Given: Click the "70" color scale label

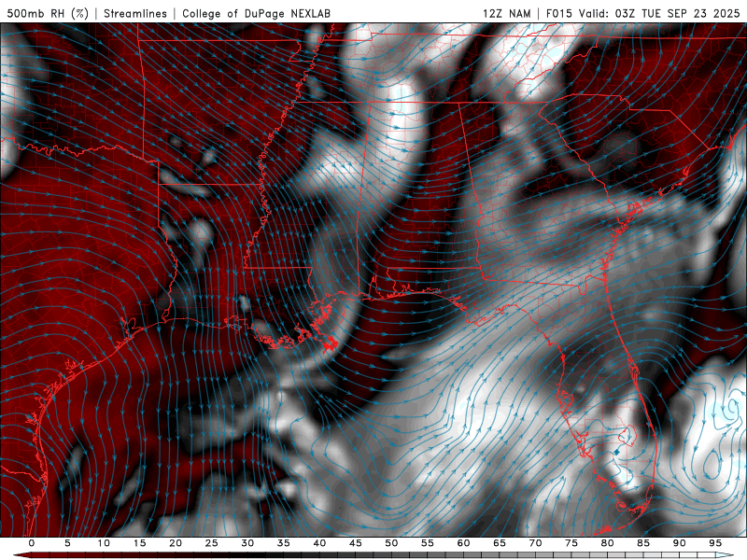Looking at the screenshot, I should (x=535, y=543).
